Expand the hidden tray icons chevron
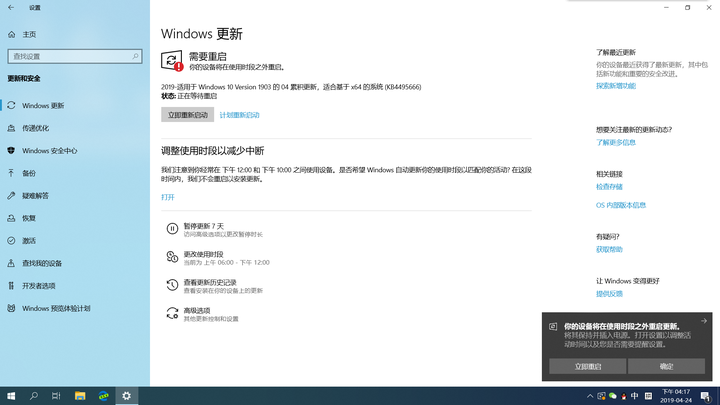The image size is (720, 405). pos(590,396)
